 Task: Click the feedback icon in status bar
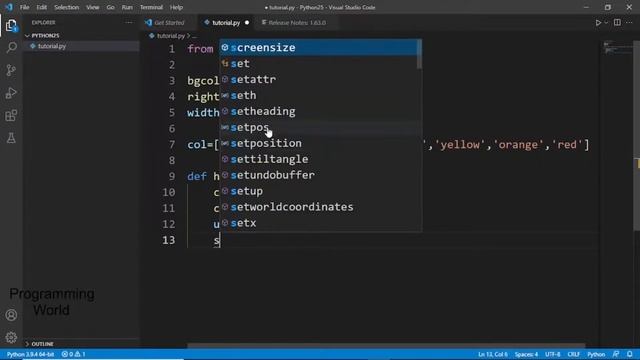pos(616,354)
